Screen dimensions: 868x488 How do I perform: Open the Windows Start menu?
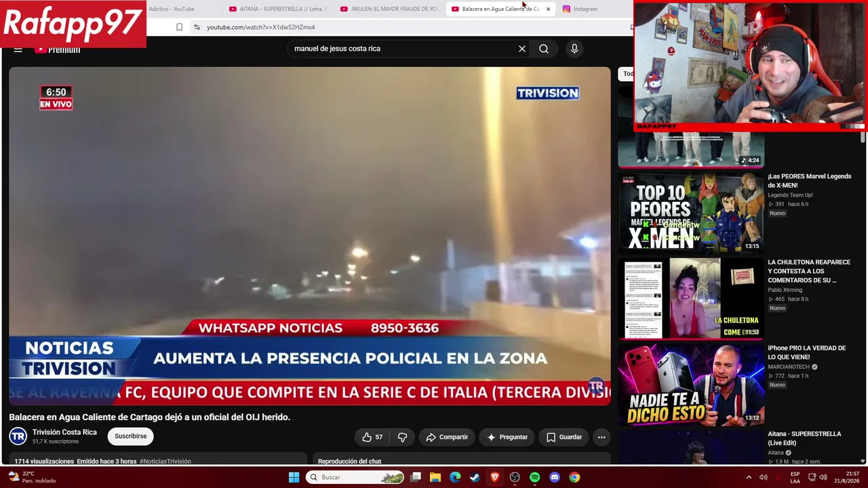tap(294, 477)
